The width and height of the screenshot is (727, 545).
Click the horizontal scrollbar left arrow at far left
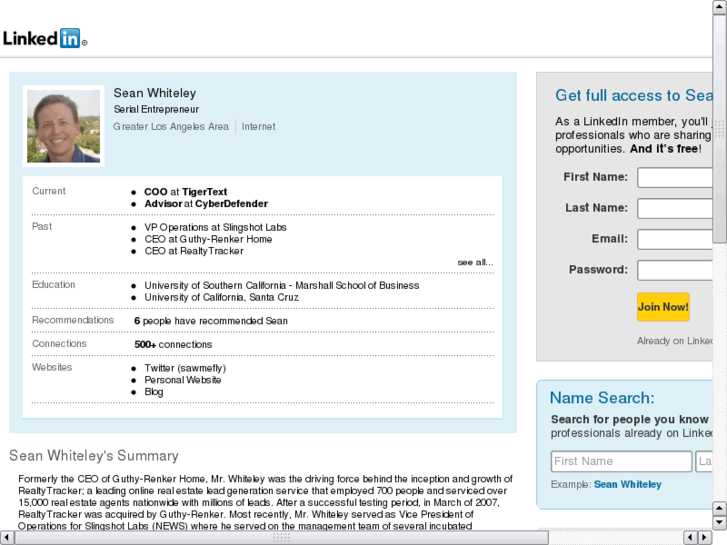(x=6, y=538)
